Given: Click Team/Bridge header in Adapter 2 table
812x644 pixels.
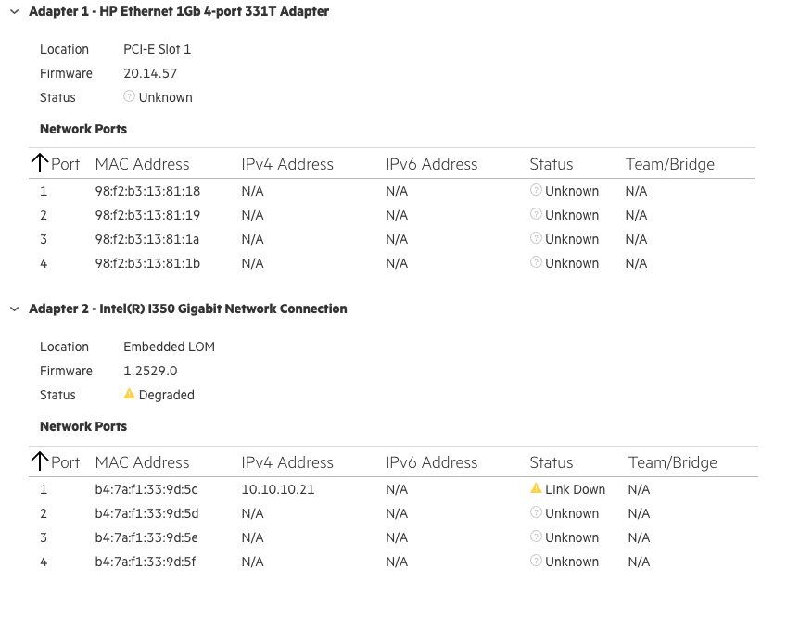Looking at the screenshot, I should coord(673,462).
